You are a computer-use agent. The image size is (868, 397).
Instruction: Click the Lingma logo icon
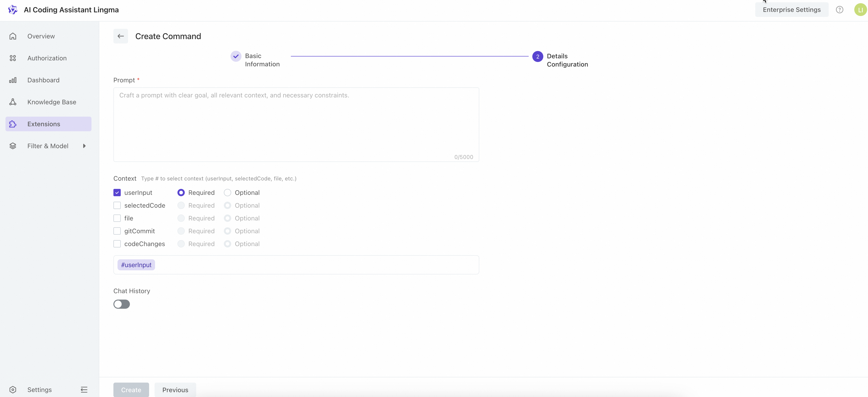(13, 10)
